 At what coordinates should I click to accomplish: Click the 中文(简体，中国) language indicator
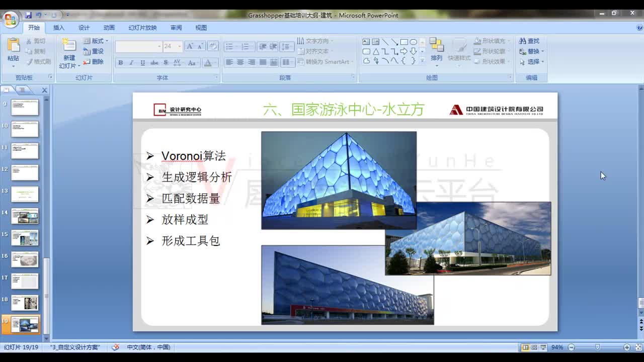click(x=148, y=347)
